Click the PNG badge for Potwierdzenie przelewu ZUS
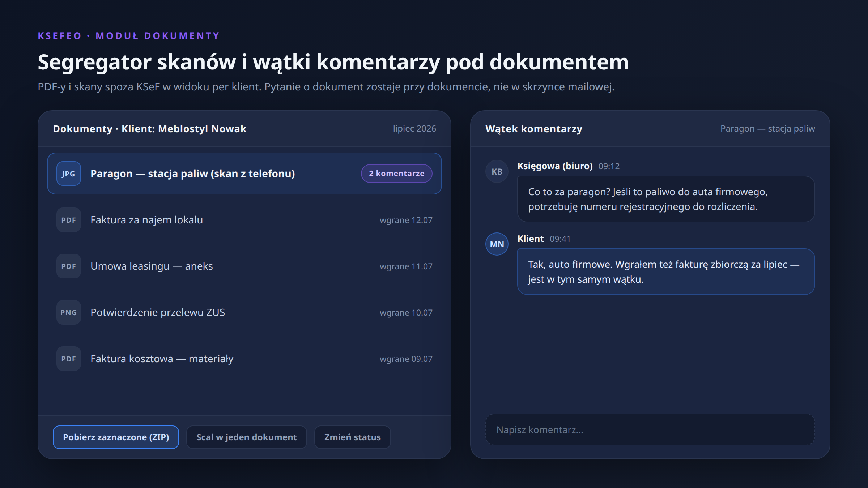 [x=68, y=312]
